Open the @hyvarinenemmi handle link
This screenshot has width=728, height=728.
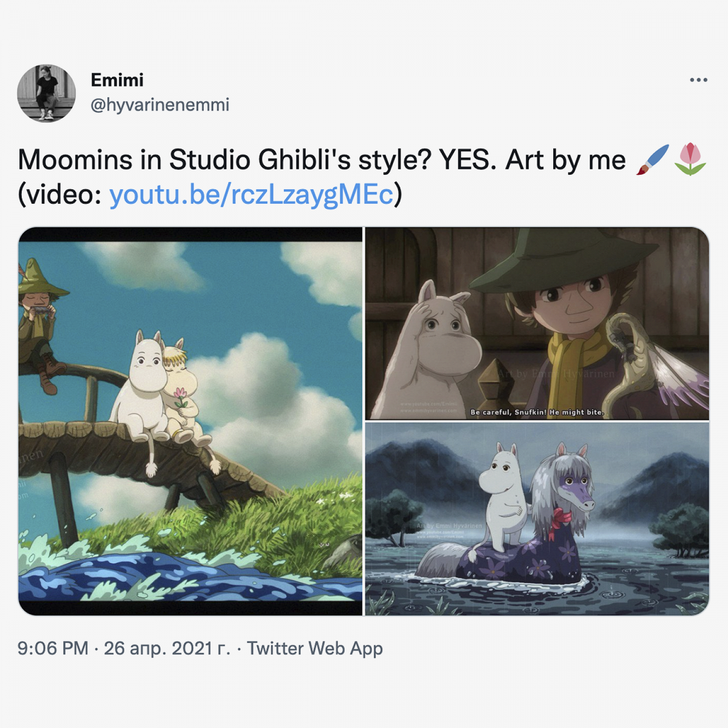tap(160, 105)
